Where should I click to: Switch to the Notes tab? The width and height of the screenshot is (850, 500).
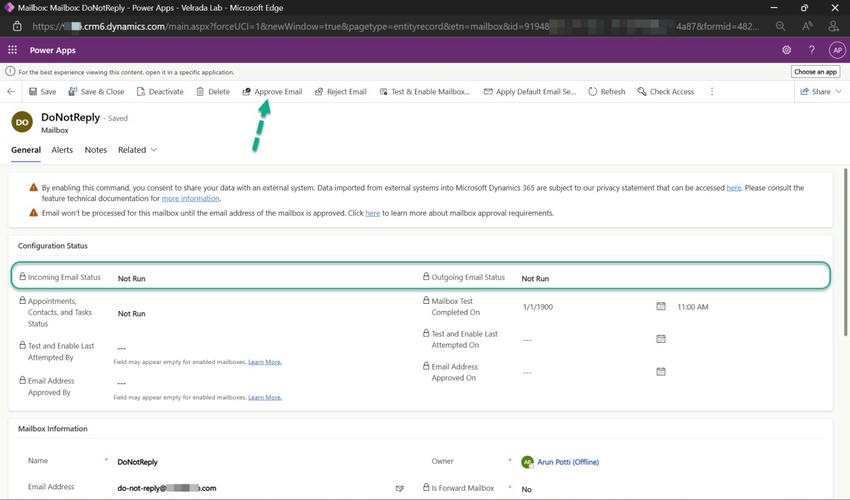95,150
